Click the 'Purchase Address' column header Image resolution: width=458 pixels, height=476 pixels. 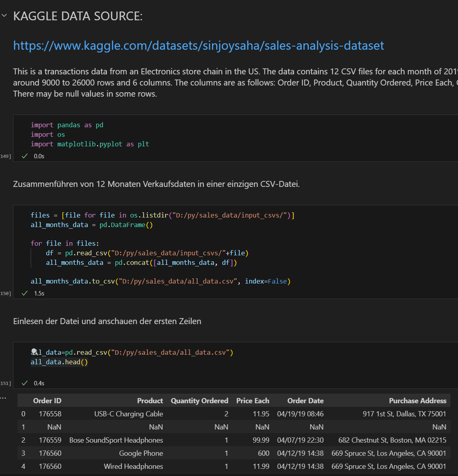point(417,401)
